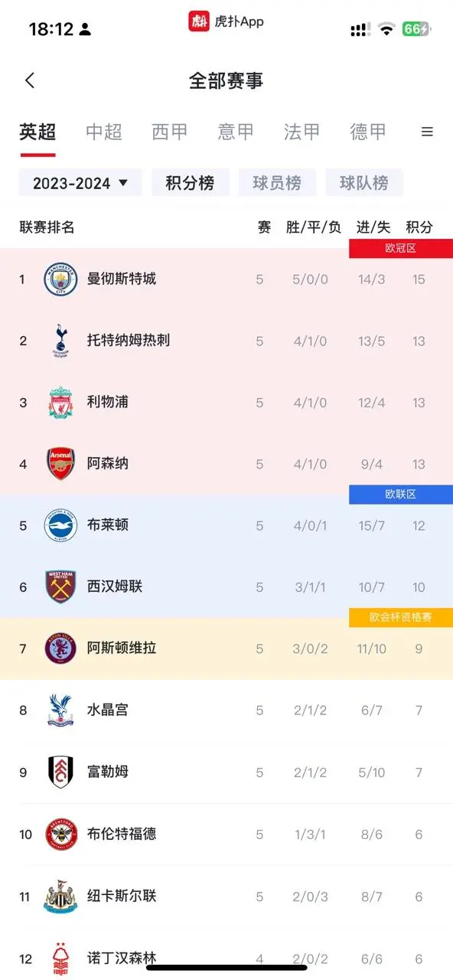Expand the 2023-2024 season dropdown
The height and width of the screenshot is (980, 453).
[x=80, y=183]
